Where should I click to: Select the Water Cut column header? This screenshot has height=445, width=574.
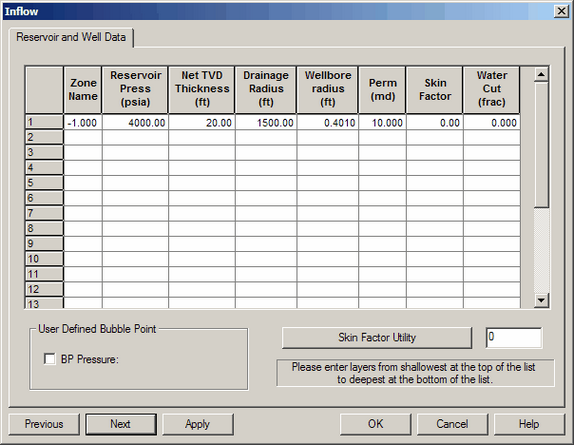(491, 89)
